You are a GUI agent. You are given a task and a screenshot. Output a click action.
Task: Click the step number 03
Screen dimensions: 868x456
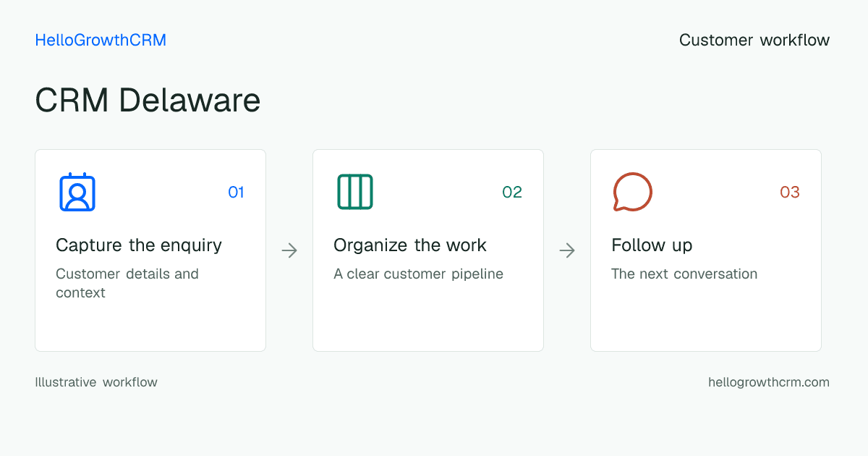click(x=790, y=192)
